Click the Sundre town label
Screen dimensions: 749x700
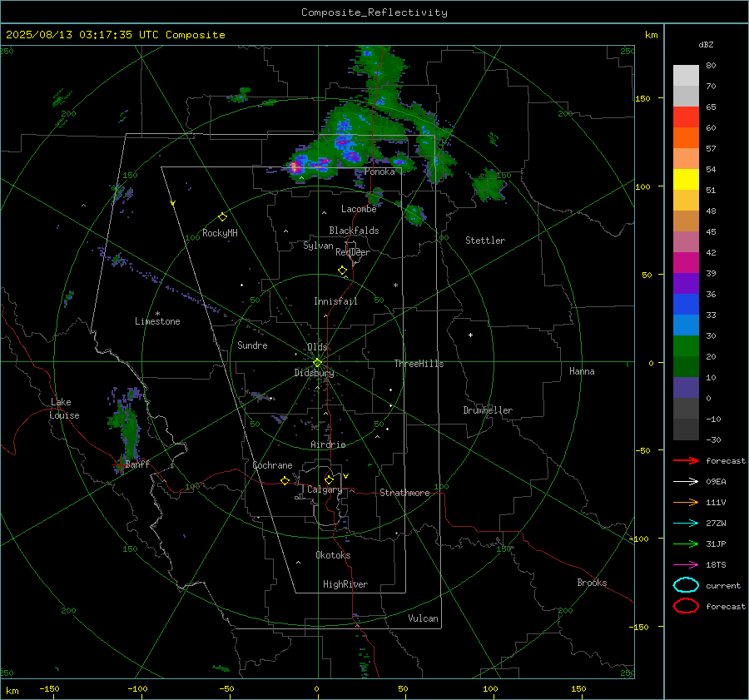point(252,345)
